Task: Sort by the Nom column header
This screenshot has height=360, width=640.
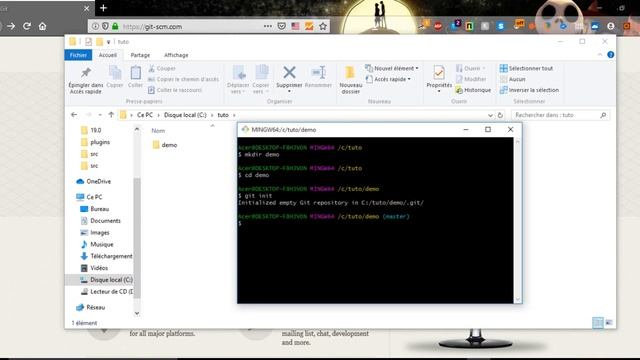Action: [x=158, y=131]
